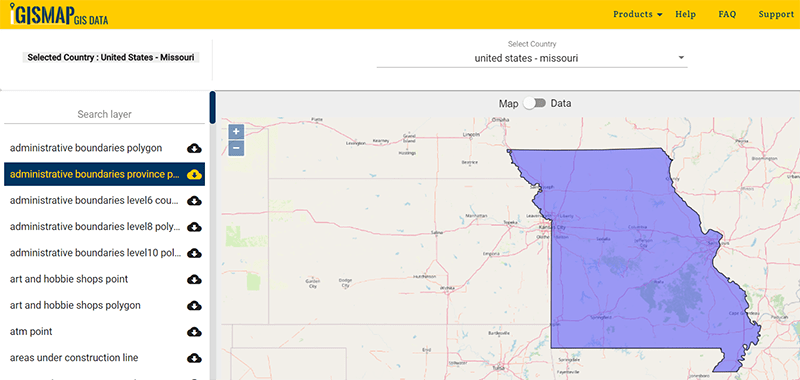
Task: Open the Help page
Action: (x=685, y=14)
